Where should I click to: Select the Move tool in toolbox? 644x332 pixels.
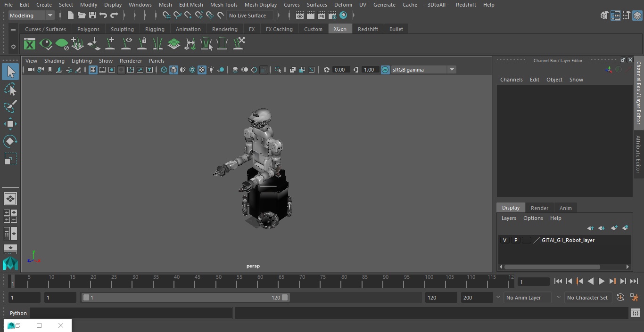click(x=10, y=124)
